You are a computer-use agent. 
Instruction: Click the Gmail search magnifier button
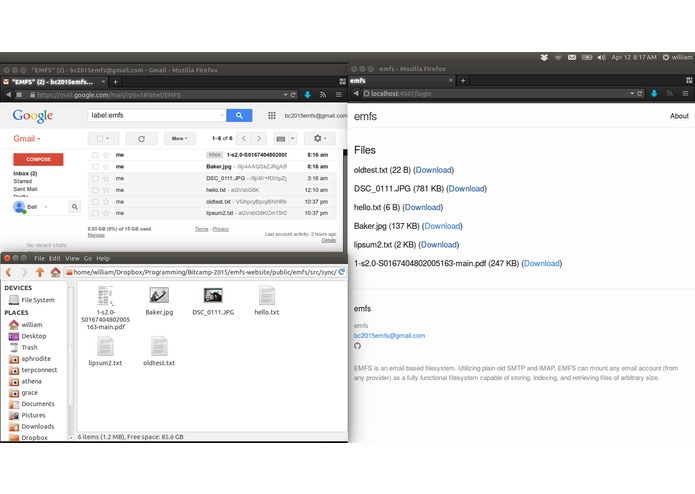[x=239, y=115]
